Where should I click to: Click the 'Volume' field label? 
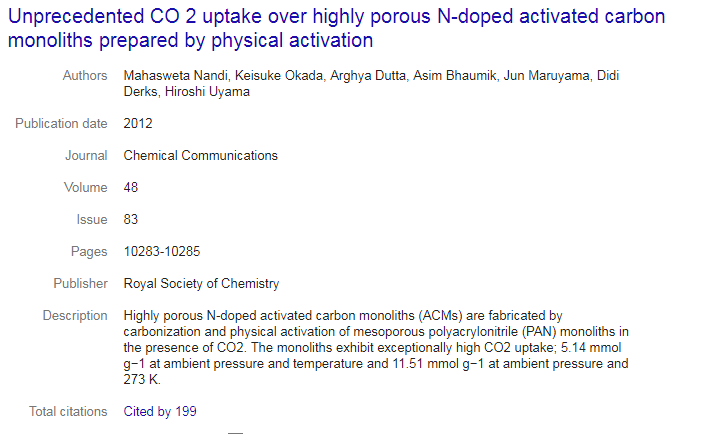click(x=86, y=187)
